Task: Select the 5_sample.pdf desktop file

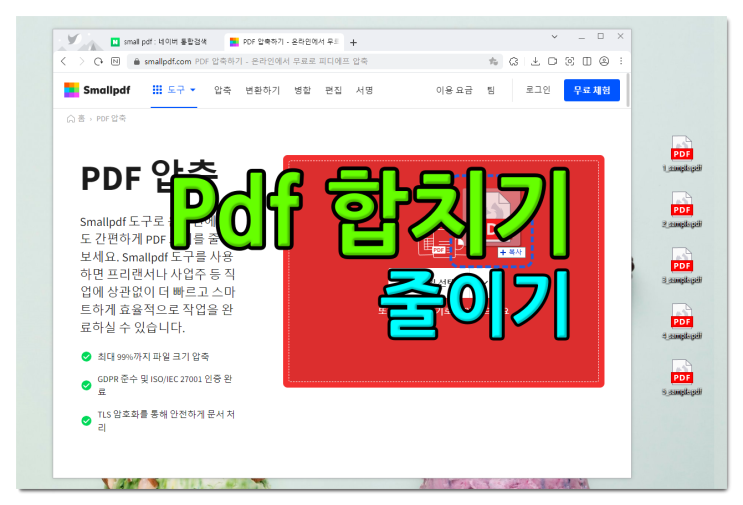Action: pyautogui.click(x=682, y=378)
